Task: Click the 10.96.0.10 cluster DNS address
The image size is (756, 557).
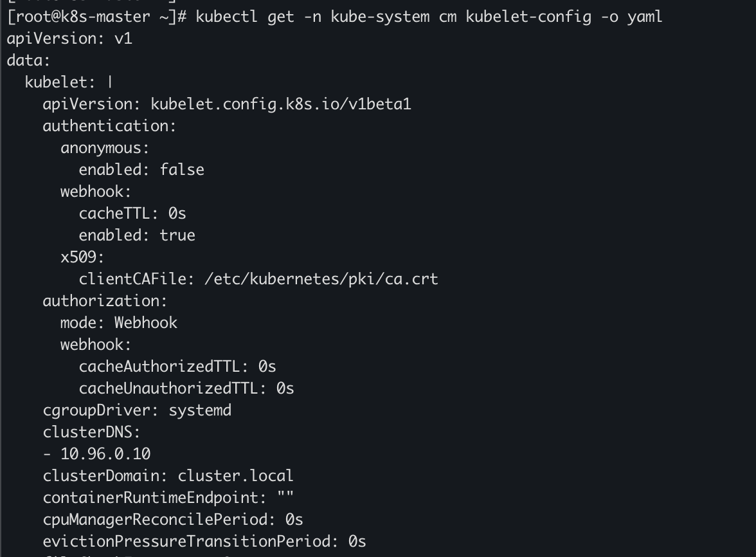Action: (x=105, y=454)
